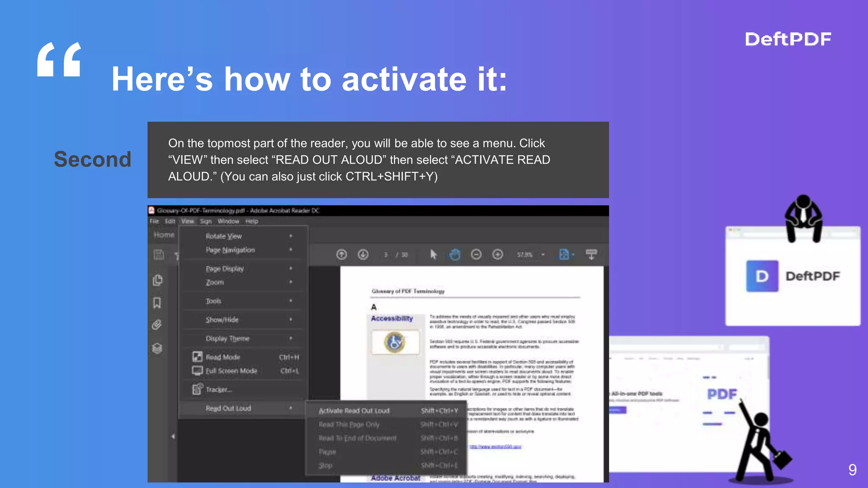Click the fit page view icon
Viewport: 868px width, 488px height.
click(564, 254)
